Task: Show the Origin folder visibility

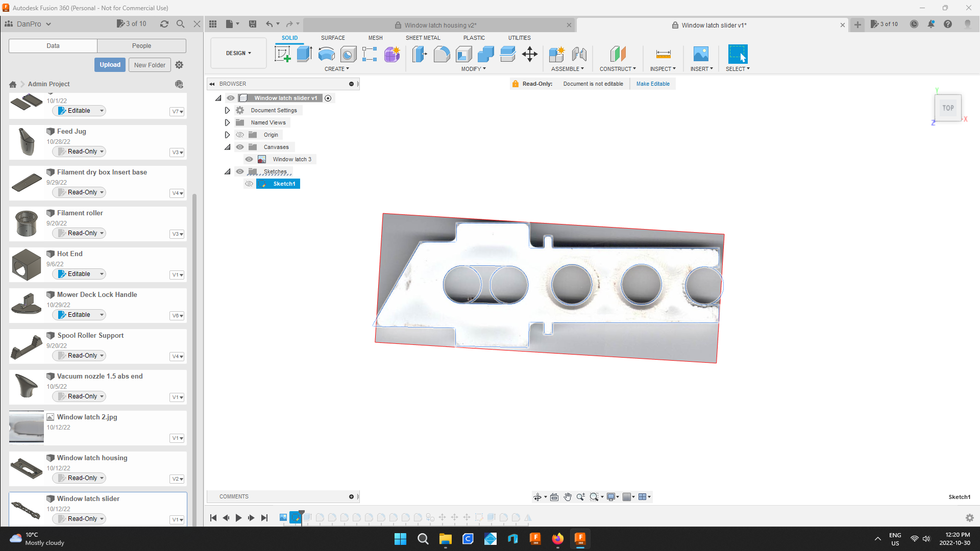Action: (240, 134)
